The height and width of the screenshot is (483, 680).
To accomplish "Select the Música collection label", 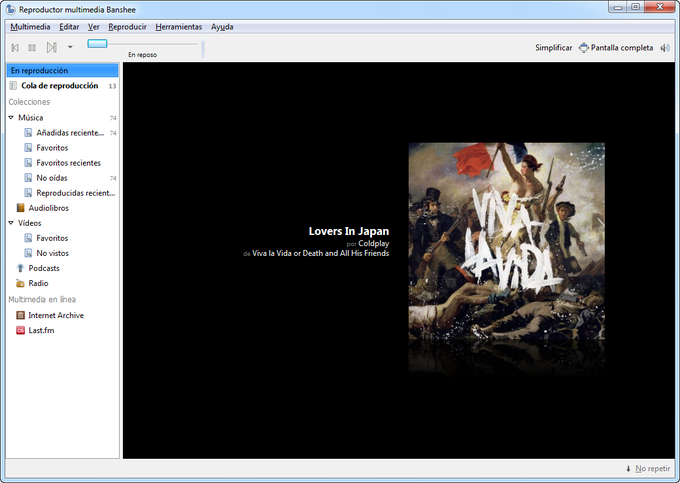I will [30, 117].
